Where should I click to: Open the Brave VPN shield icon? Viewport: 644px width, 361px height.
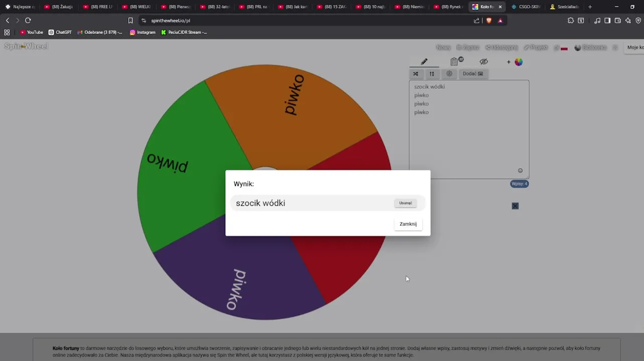coord(638,21)
